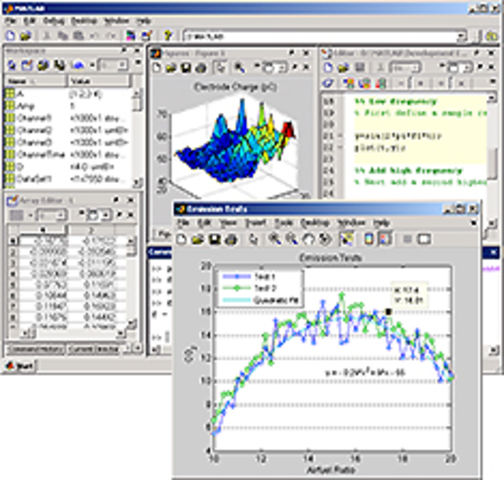Click New figure icon in Emission Tests window
This screenshot has width=504, height=480.
[x=181, y=239]
